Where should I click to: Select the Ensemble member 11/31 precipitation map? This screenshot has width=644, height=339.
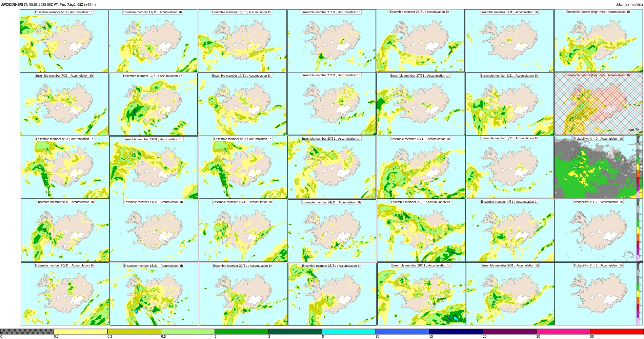pos(153,41)
